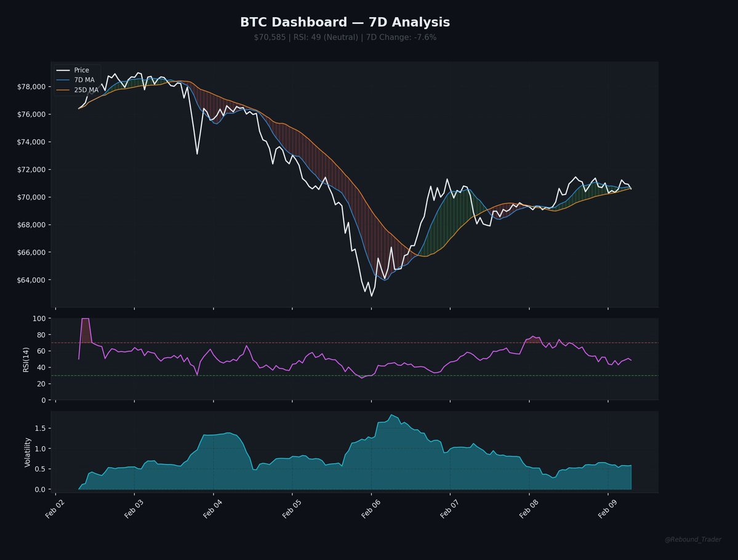
Task: Select the white price line at its lowest dip
Action: (x=371, y=296)
